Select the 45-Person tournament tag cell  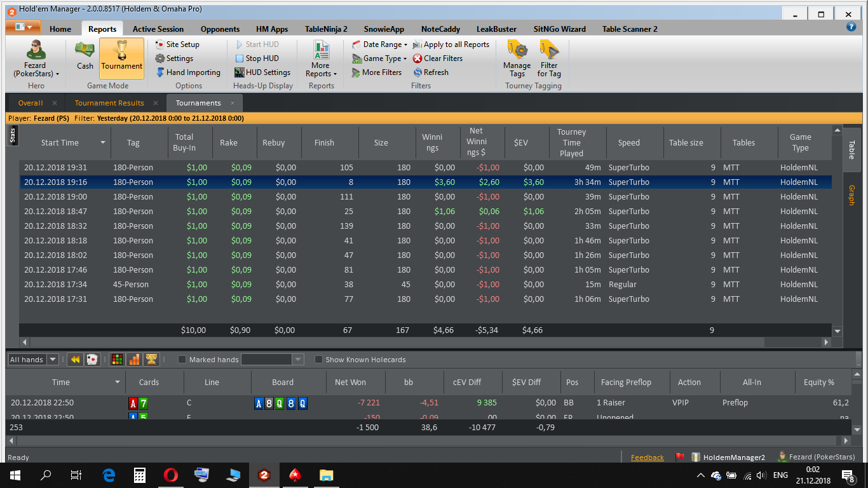point(139,285)
